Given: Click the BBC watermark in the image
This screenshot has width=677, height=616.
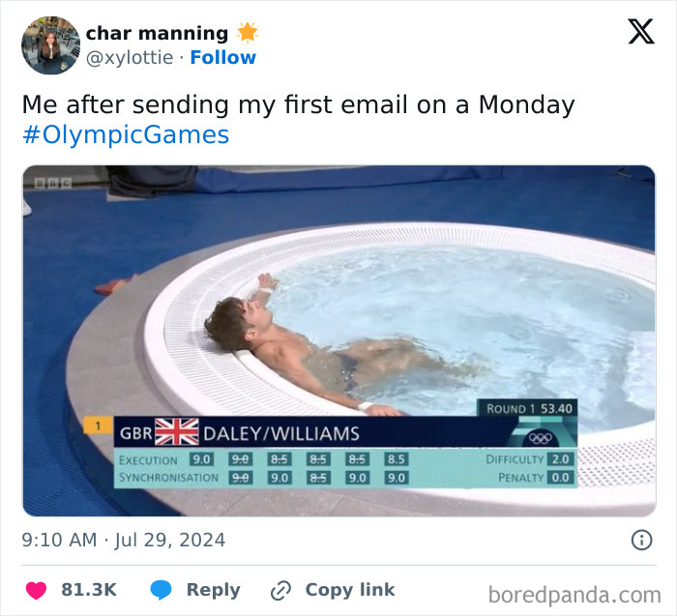Looking at the screenshot, I should [x=53, y=184].
